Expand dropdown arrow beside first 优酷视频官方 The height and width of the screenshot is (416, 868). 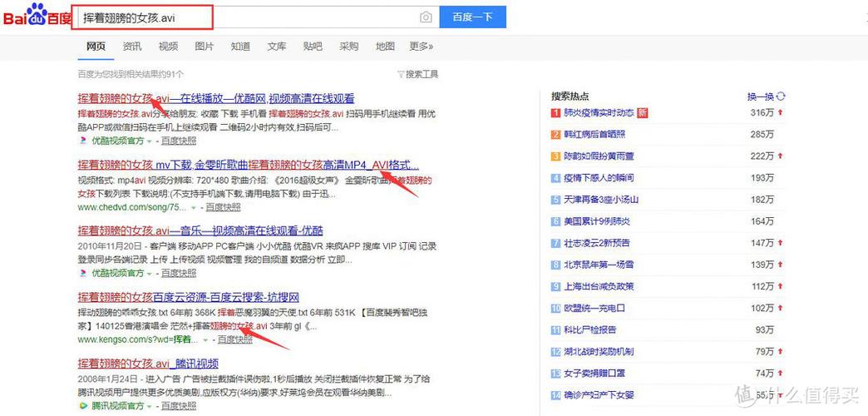point(150,141)
